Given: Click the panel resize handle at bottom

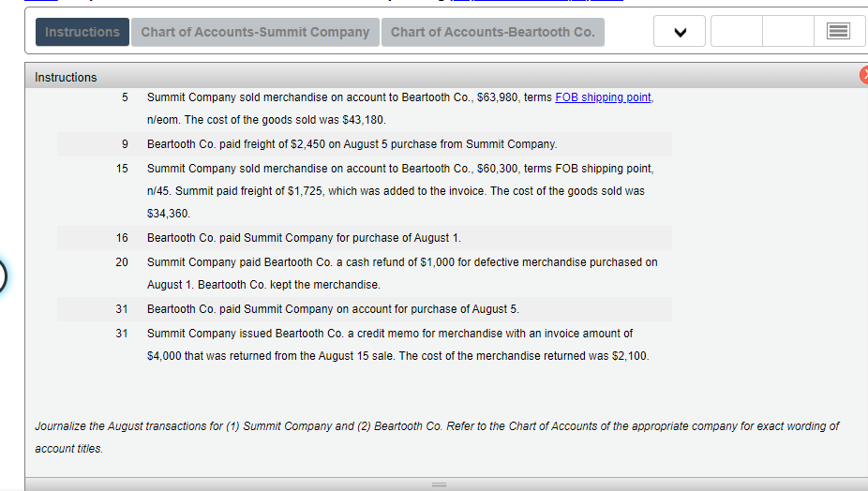Looking at the screenshot, I should (x=439, y=484).
